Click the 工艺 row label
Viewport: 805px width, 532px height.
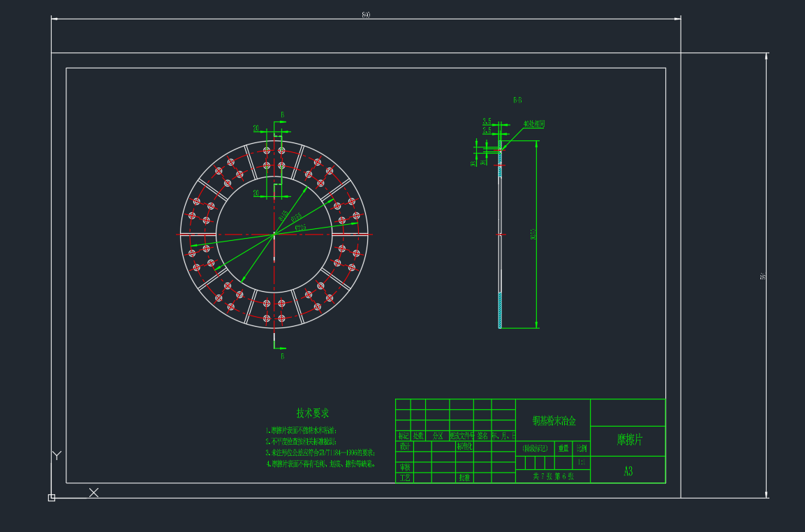tap(405, 478)
